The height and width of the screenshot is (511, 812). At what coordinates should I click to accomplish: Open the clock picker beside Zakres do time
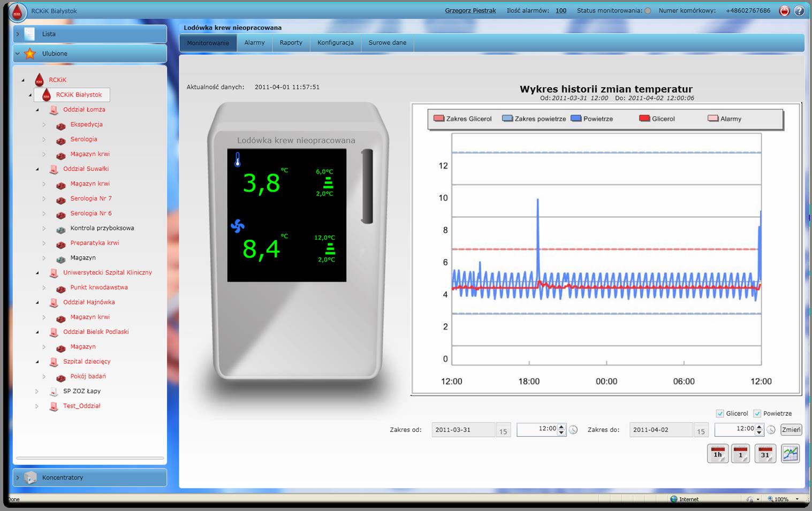[x=771, y=430]
